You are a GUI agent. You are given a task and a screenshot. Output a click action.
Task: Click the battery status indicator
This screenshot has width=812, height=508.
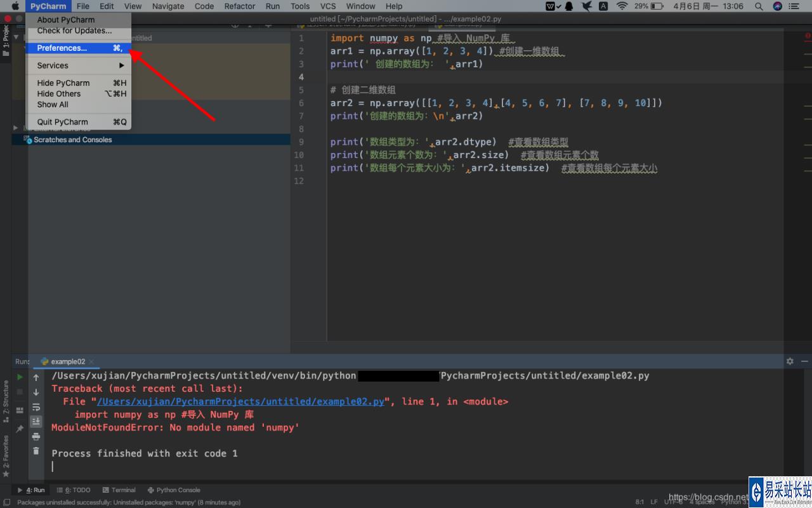pyautogui.click(x=650, y=6)
